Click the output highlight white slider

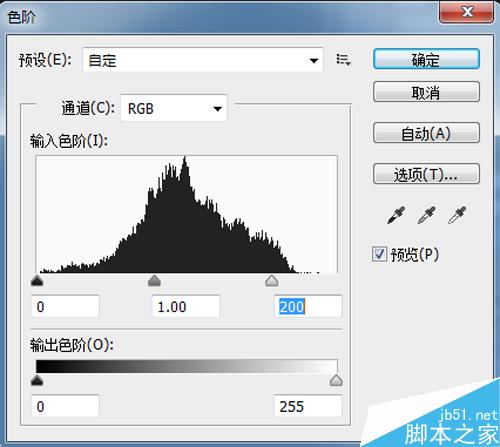[336, 380]
